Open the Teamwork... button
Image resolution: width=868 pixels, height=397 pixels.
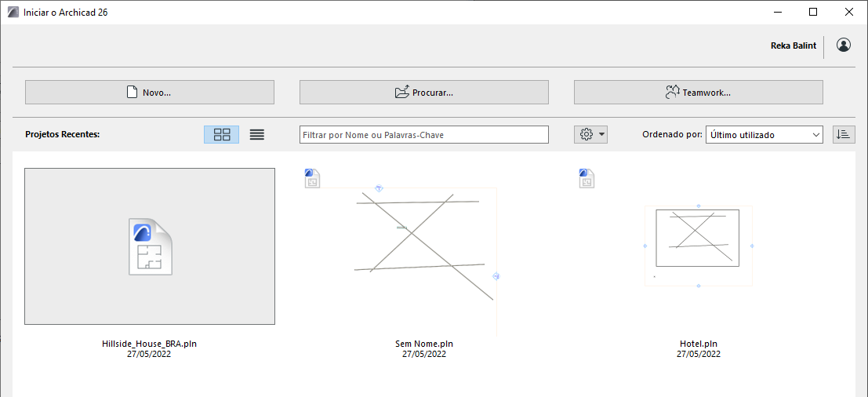tap(698, 93)
